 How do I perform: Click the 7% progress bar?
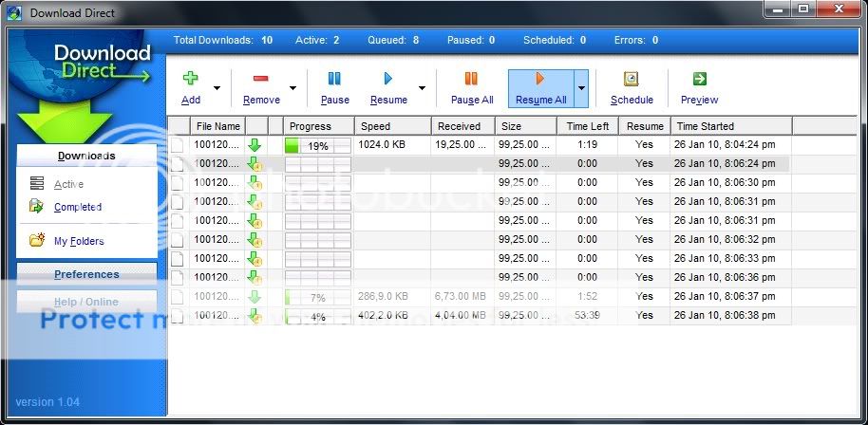tap(318, 297)
